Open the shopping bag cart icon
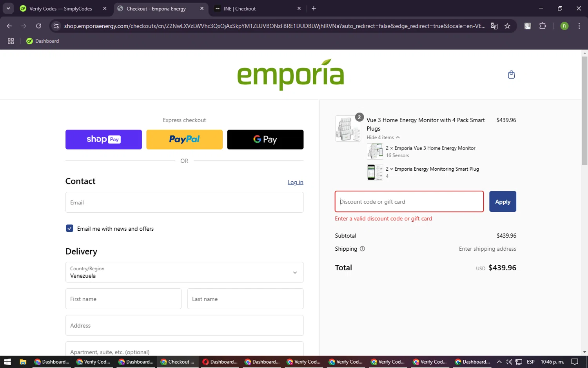 click(511, 75)
